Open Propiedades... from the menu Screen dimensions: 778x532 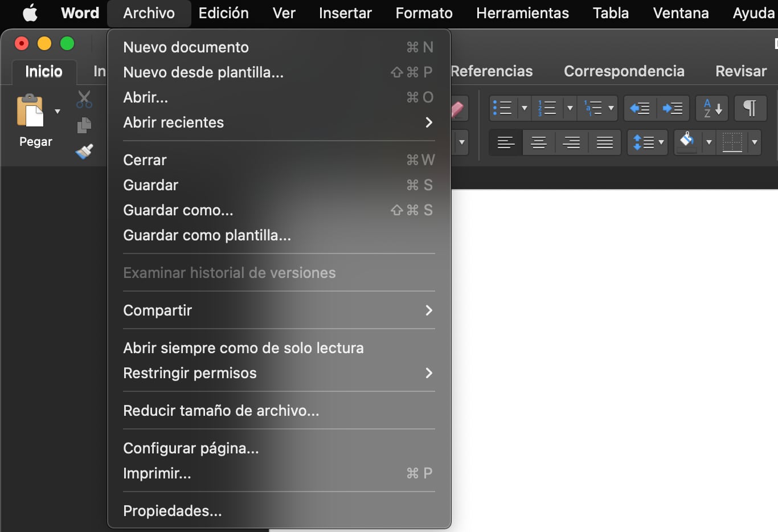[x=173, y=511]
